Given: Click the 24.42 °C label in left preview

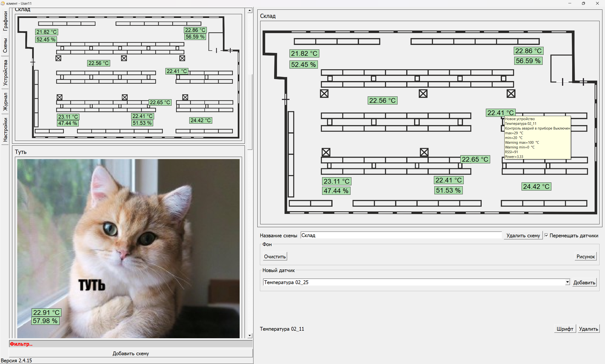Looking at the screenshot, I should point(201,121).
